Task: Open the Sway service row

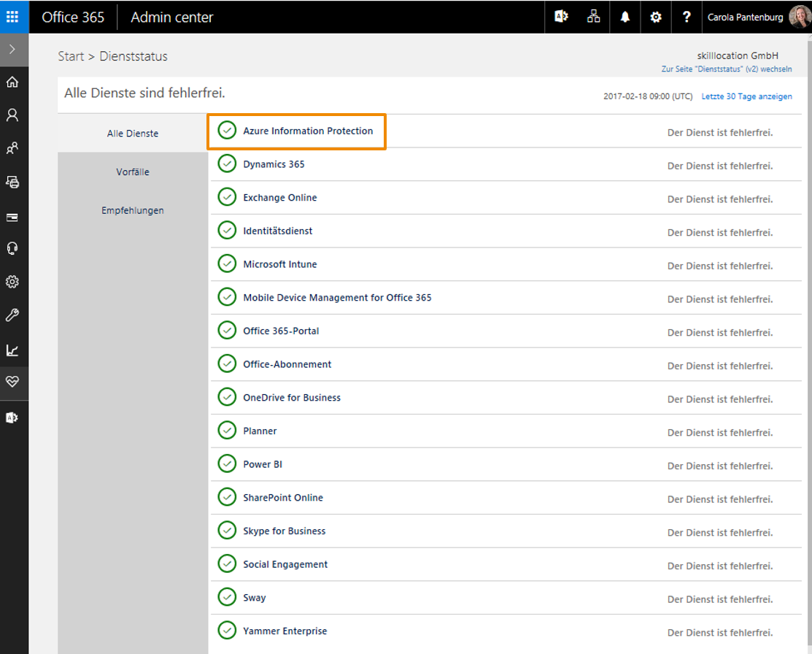Action: click(506, 598)
